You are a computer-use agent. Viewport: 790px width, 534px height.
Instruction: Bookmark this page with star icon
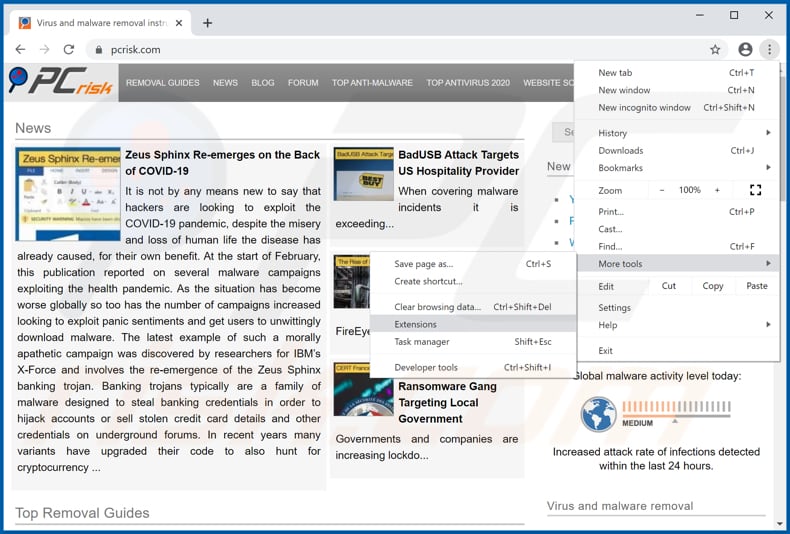(x=715, y=49)
